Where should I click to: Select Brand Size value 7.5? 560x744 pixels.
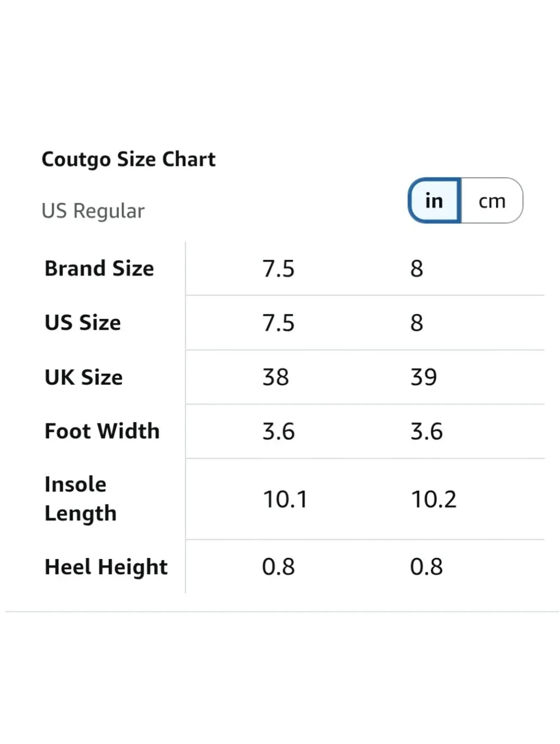pyautogui.click(x=278, y=269)
